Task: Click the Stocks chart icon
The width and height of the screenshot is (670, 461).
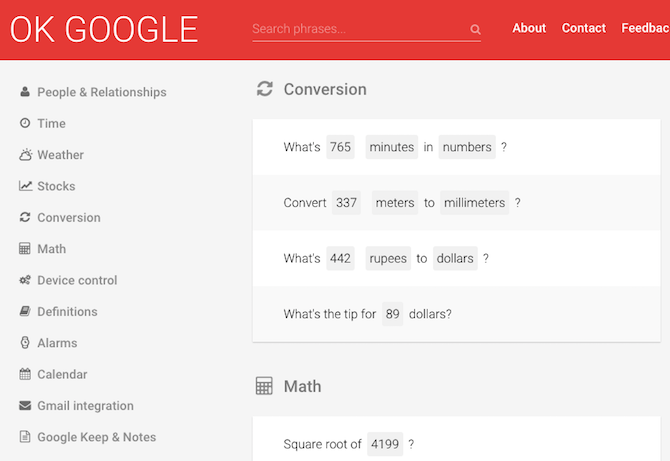Action: 25,186
